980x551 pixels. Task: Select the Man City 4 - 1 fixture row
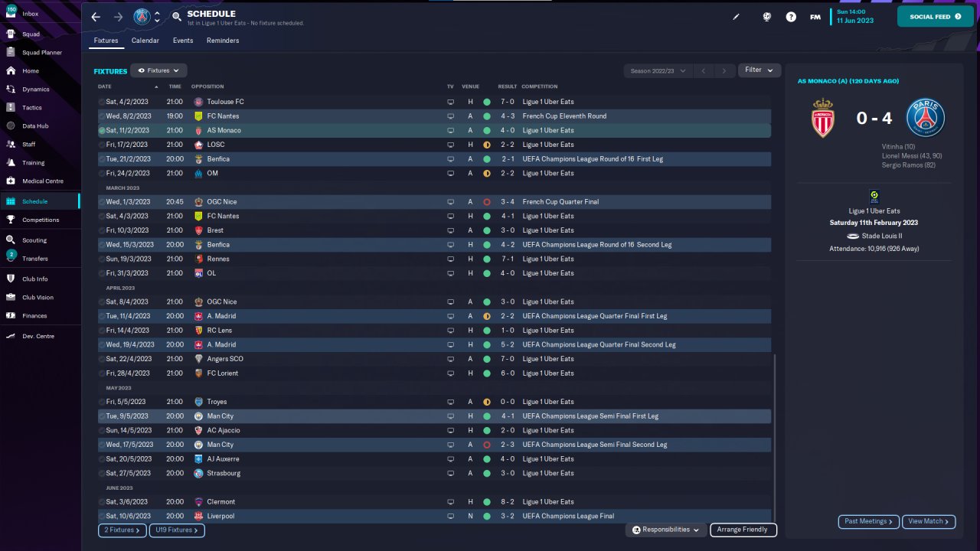(434, 416)
